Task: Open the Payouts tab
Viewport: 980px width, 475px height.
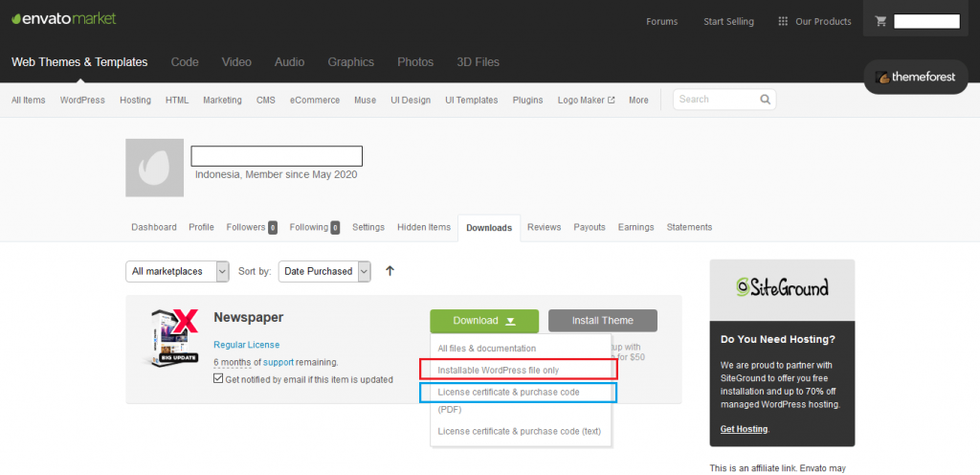Action: point(590,227)
